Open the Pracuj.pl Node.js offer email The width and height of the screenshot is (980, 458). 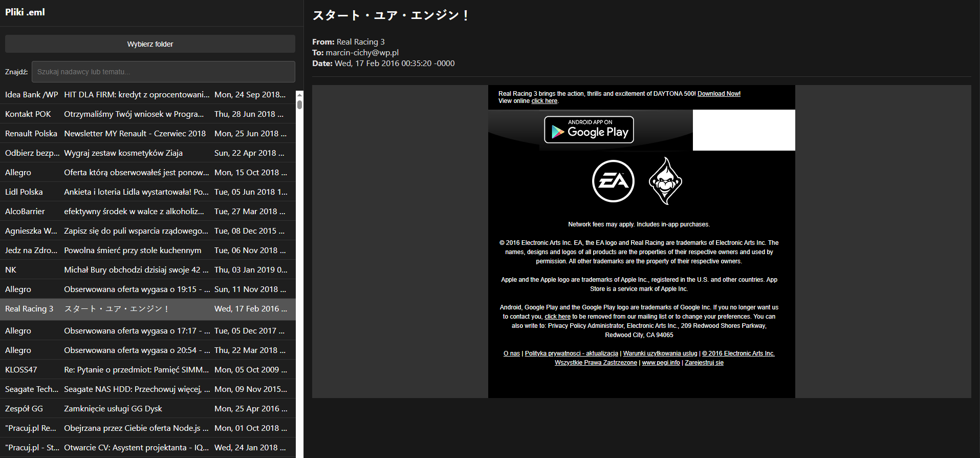point(148,428)
